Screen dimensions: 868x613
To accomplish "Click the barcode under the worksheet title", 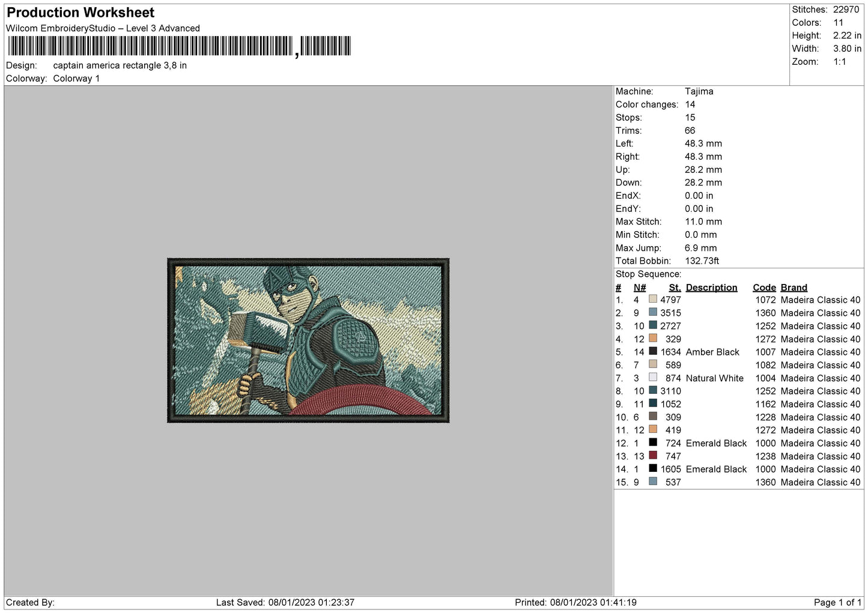I will 179,46.
